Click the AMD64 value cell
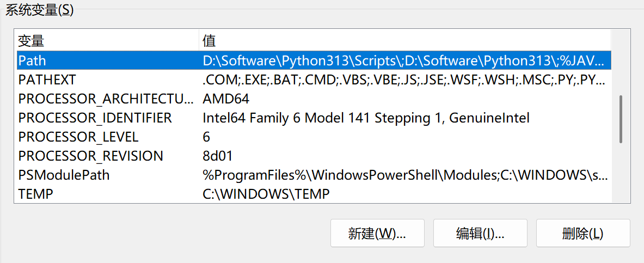 click(x=226, y=99)
